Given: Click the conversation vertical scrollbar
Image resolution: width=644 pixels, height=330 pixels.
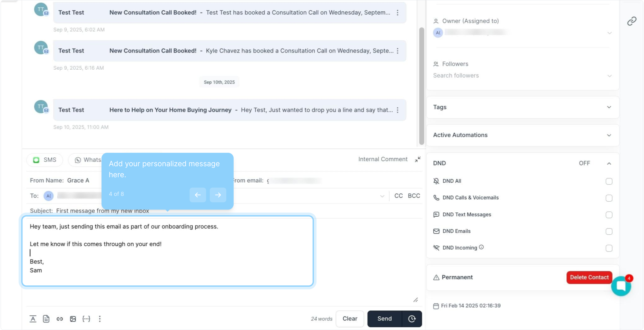Looking at the screenshot, I should (x=421, y=86).
